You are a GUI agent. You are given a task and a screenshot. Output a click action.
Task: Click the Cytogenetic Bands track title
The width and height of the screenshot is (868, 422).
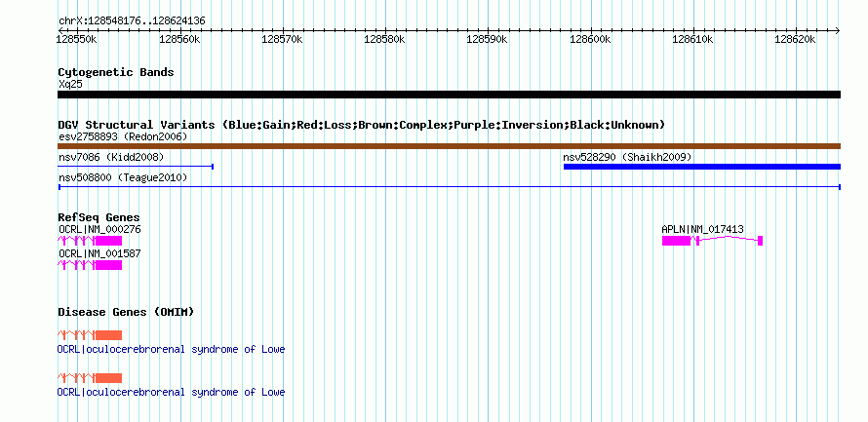pos(116,72)
